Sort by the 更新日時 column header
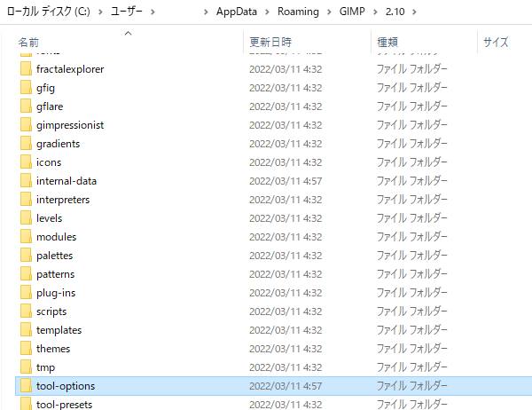Screen dimensions: 532x410 pos(270,42)
